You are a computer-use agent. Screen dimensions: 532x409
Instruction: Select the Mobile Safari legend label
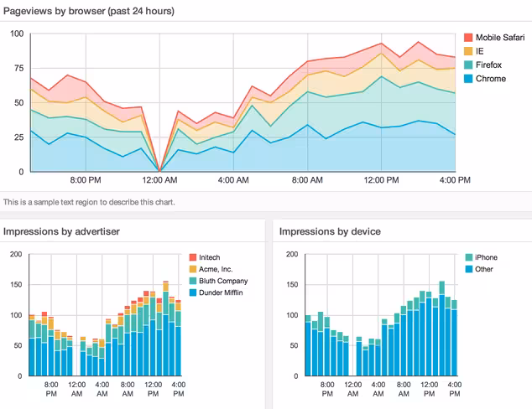[x=500, y=38]
